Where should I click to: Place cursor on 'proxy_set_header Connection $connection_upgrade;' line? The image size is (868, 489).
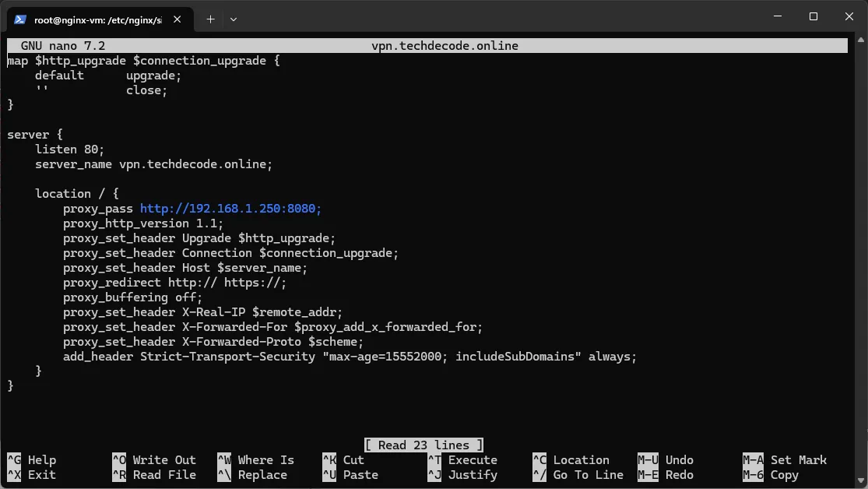pos(231,253)
